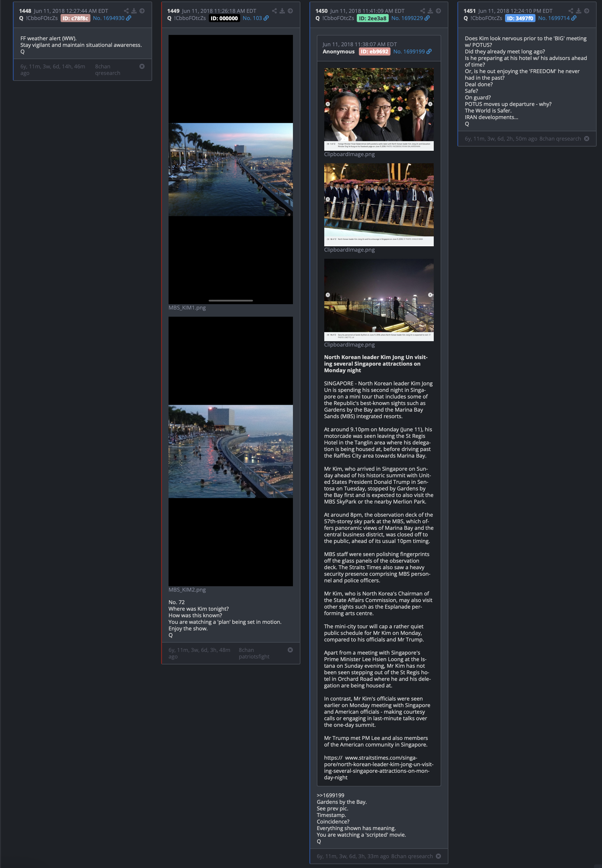Click right arrow on Kim selfie image
Image resolution: width=602 pixels, height=868 pixels.
click(x=430, y=104)
